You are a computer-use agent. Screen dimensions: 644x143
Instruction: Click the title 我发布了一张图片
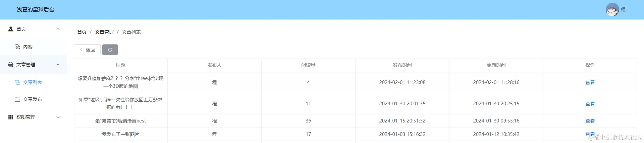[x=120, y=134]
